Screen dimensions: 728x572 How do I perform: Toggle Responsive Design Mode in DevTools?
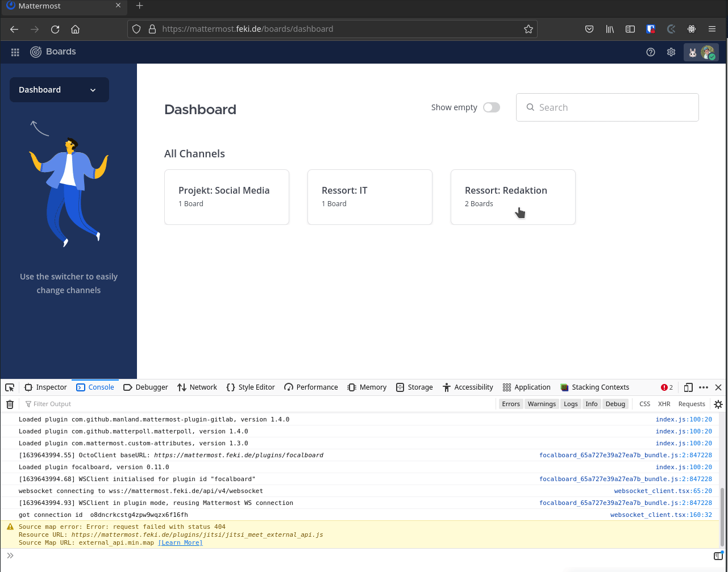(x=688, y=387)
